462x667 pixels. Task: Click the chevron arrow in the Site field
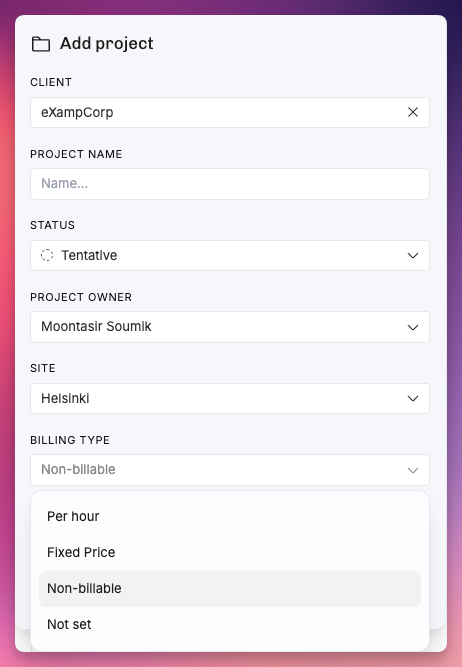click(x=413, y=399)
